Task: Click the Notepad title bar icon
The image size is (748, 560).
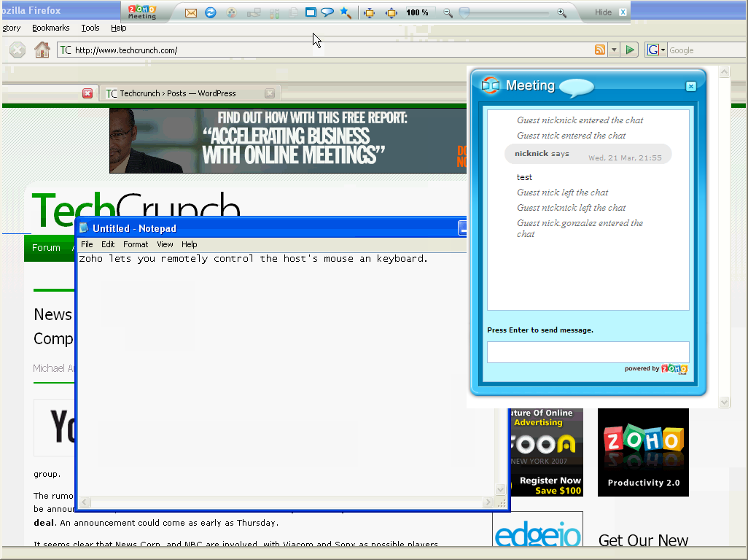Action: click(84, 228)
